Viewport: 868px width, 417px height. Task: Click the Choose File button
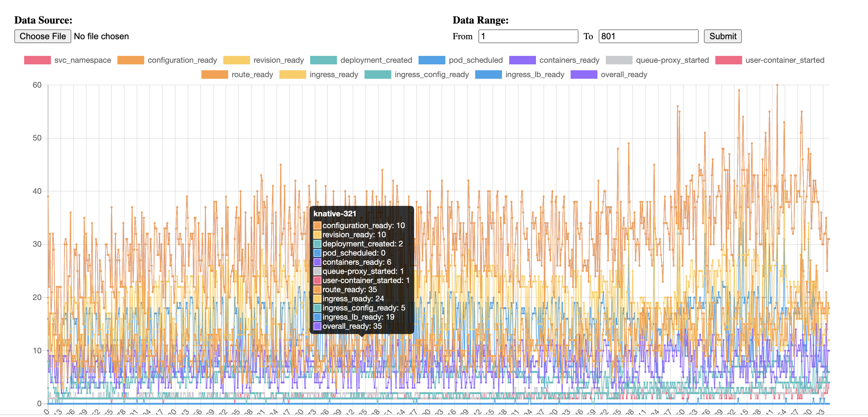42,36
